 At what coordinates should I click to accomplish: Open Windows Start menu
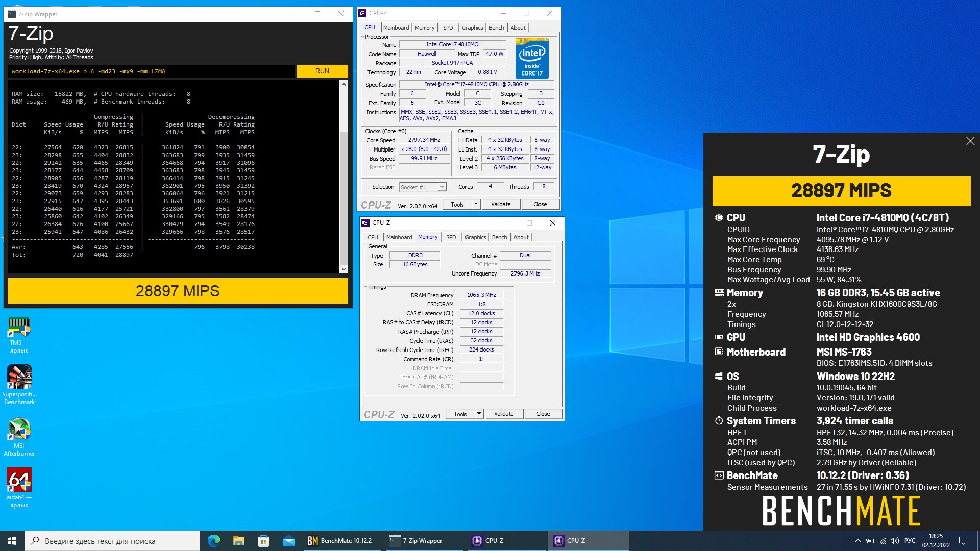click(12, 541)
